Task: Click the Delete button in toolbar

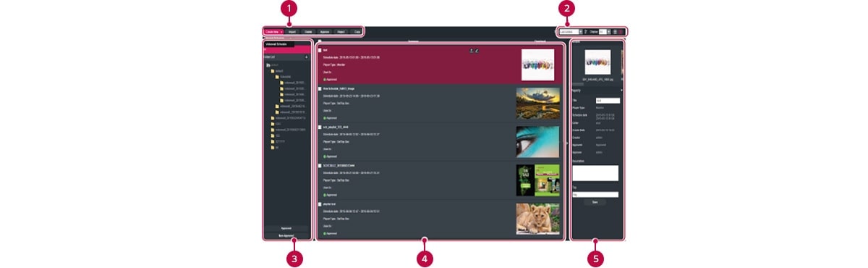Action: 309,32
